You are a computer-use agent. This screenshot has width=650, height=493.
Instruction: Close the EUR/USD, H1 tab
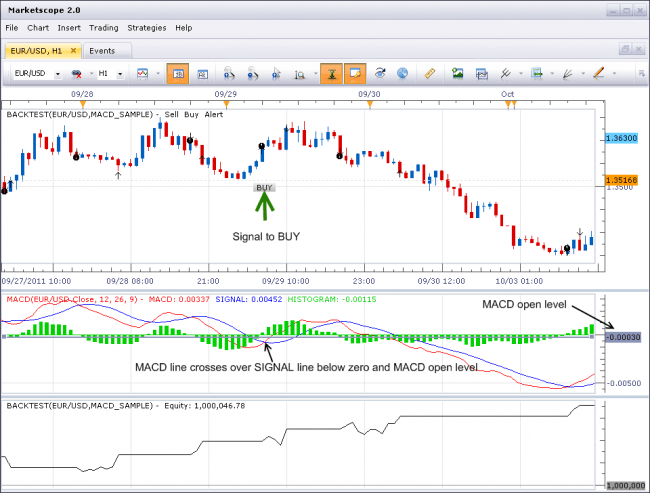click(x=73, y=51)
